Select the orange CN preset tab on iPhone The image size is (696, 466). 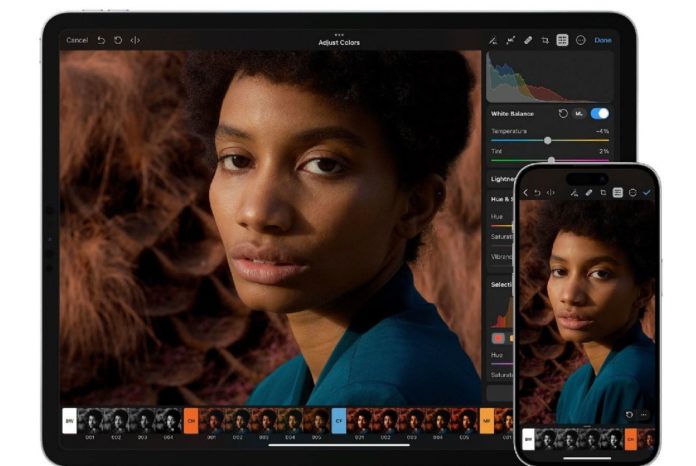tap(631, 439)
